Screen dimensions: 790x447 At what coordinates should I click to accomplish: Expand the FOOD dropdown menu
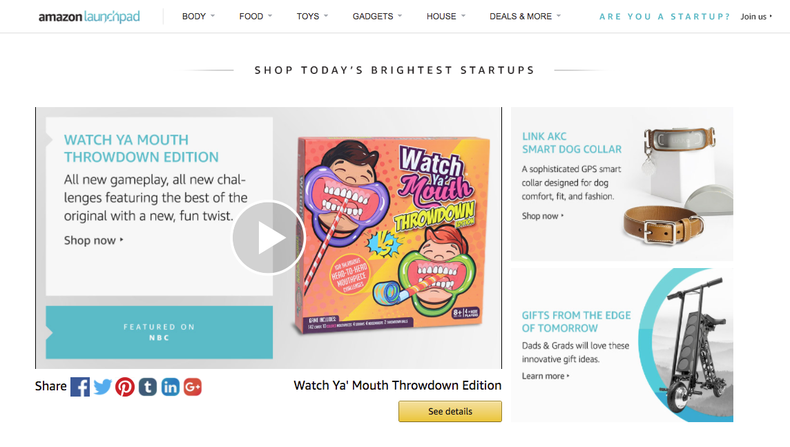[255, 17]
